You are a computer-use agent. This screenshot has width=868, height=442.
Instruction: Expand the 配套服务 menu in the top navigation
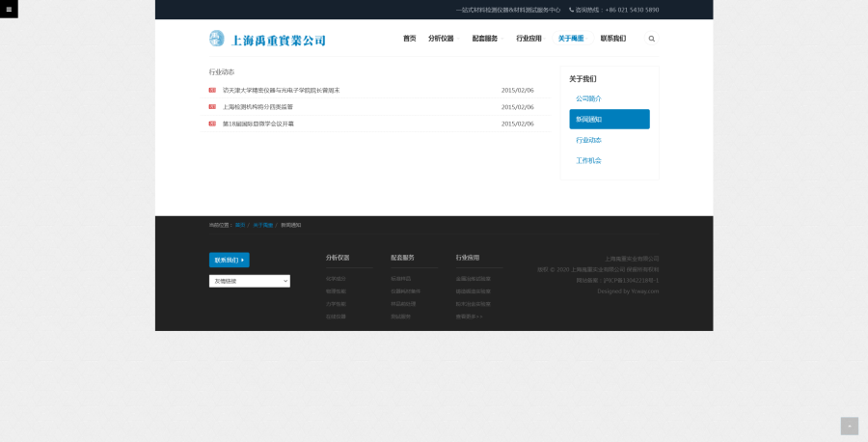(x=486, y=39)
